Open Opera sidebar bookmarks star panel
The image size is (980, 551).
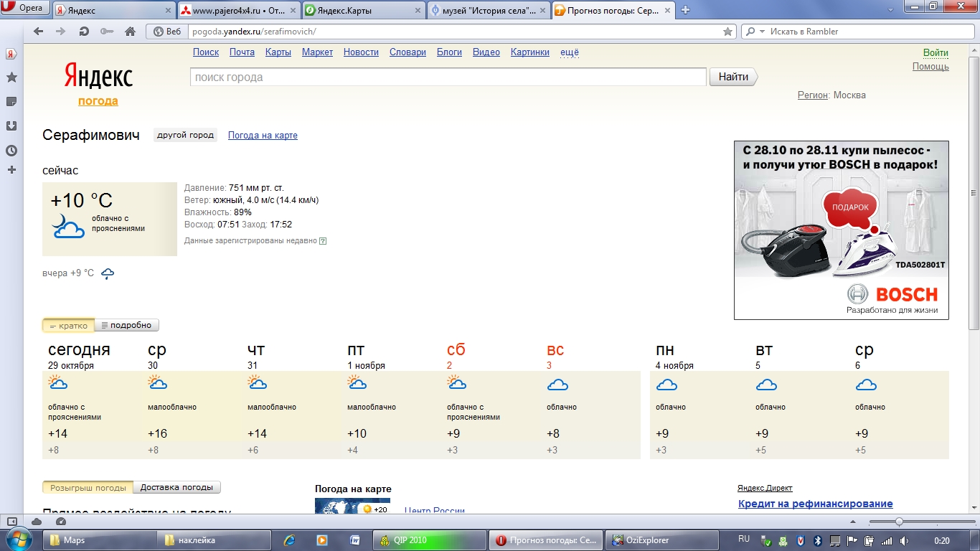point(11,77)
